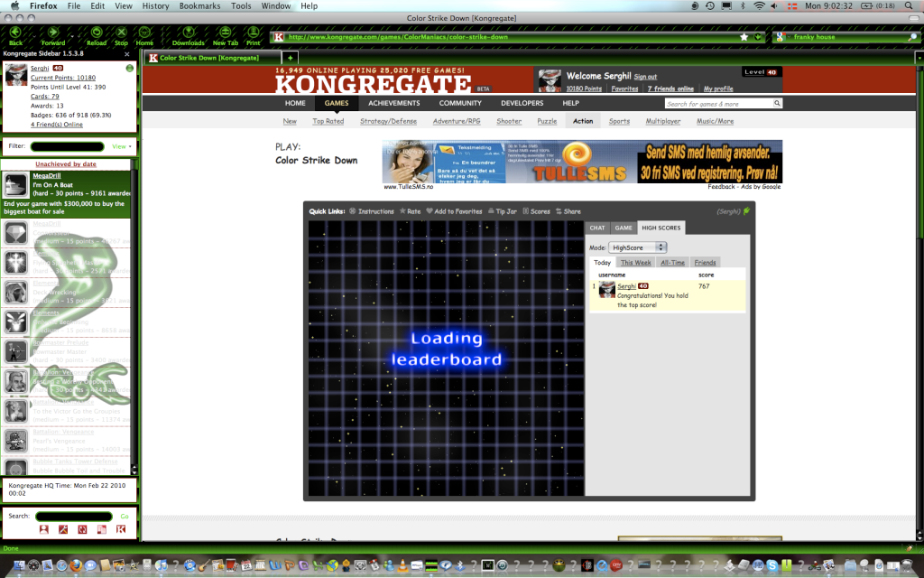Click the Top Rated games link
Viewport: 924px width, 578px height.
pyautogui.click(x=328, y=121)
